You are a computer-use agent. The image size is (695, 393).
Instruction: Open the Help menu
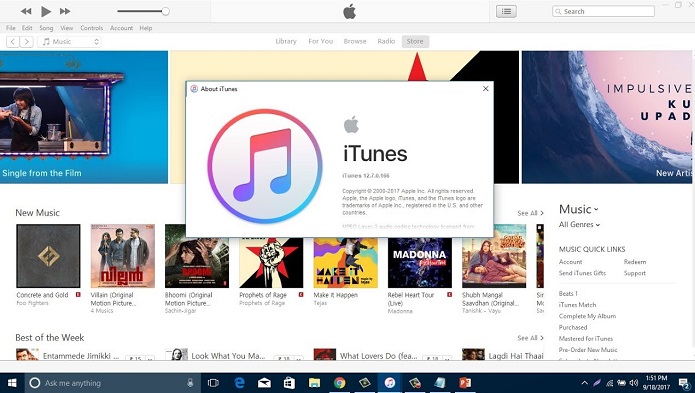146,28
